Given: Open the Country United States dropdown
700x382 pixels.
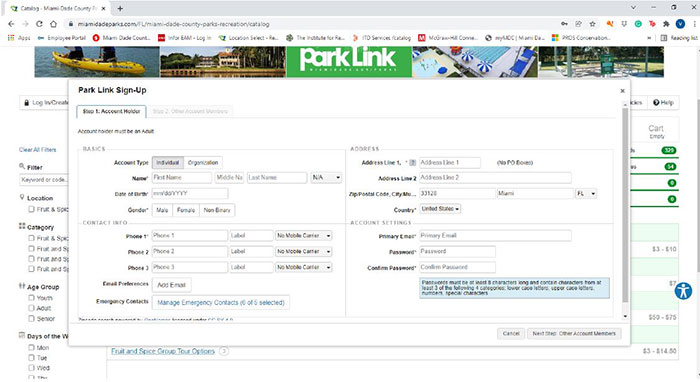Looking at the screenshot, I should 440,209.
